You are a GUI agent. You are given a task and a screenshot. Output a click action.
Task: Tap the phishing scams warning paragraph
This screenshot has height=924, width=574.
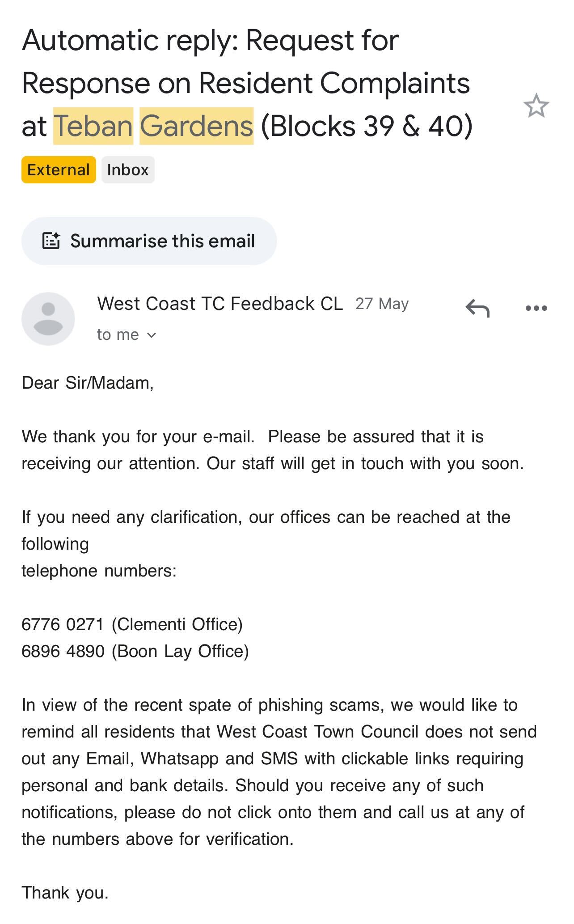279,772
